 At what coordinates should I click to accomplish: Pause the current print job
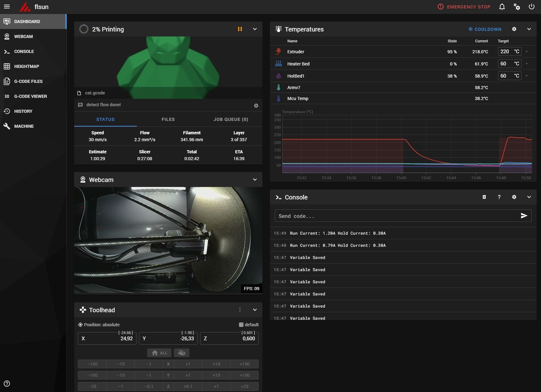240,29
